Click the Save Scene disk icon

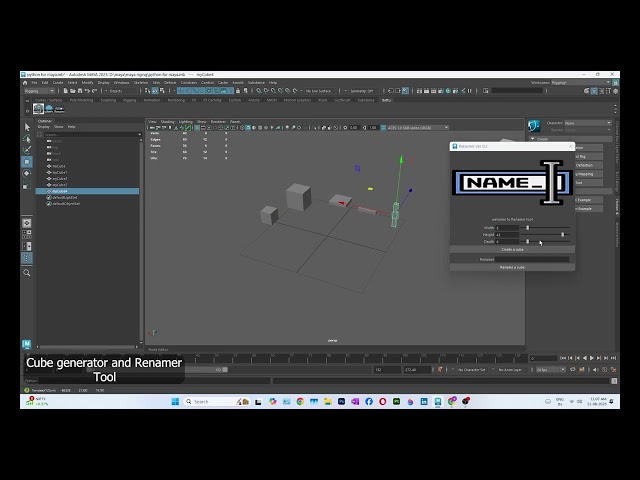tap(80, 91)
